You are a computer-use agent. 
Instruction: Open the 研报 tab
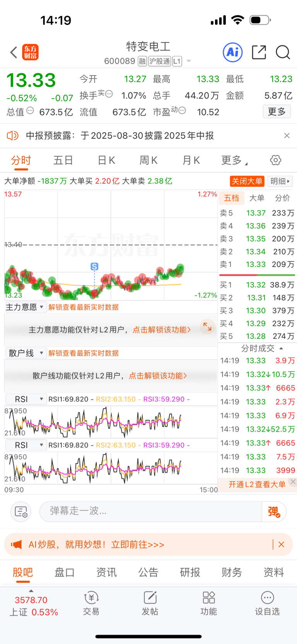click(190, 572)
